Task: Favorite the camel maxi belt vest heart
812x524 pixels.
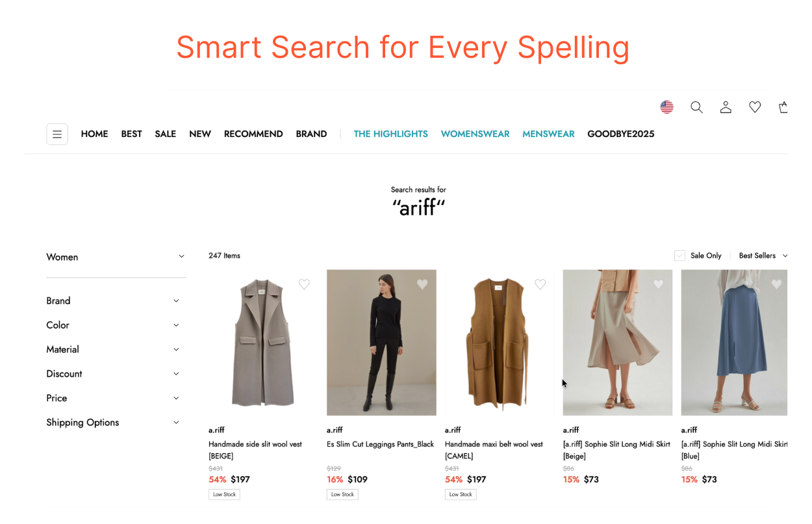Action: point(540,284)
